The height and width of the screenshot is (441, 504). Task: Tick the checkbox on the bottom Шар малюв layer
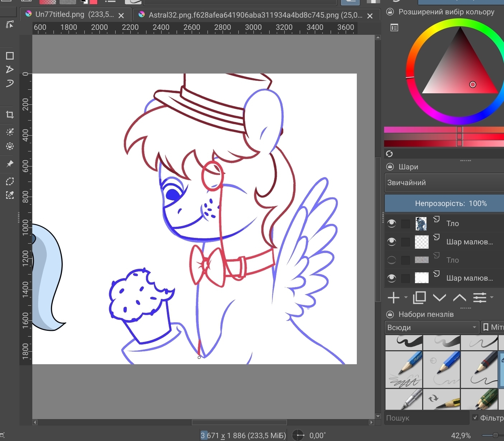coord(405,278)
